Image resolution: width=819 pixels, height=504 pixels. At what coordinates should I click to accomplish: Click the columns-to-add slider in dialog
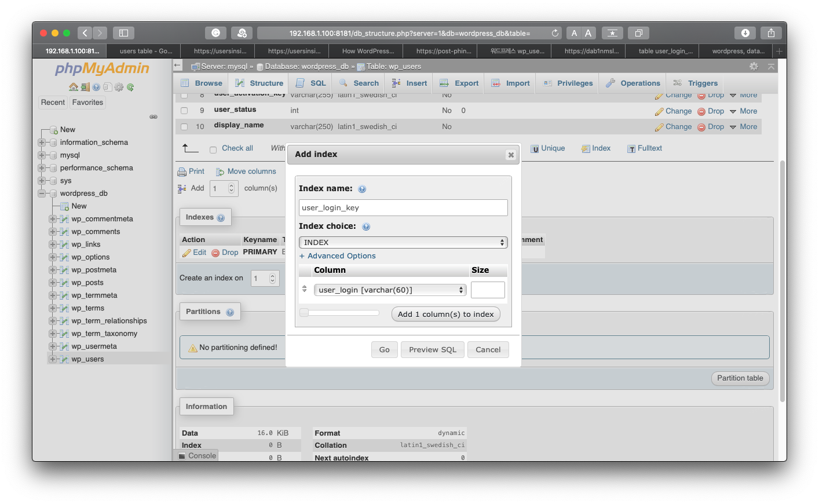pos(339,313)
